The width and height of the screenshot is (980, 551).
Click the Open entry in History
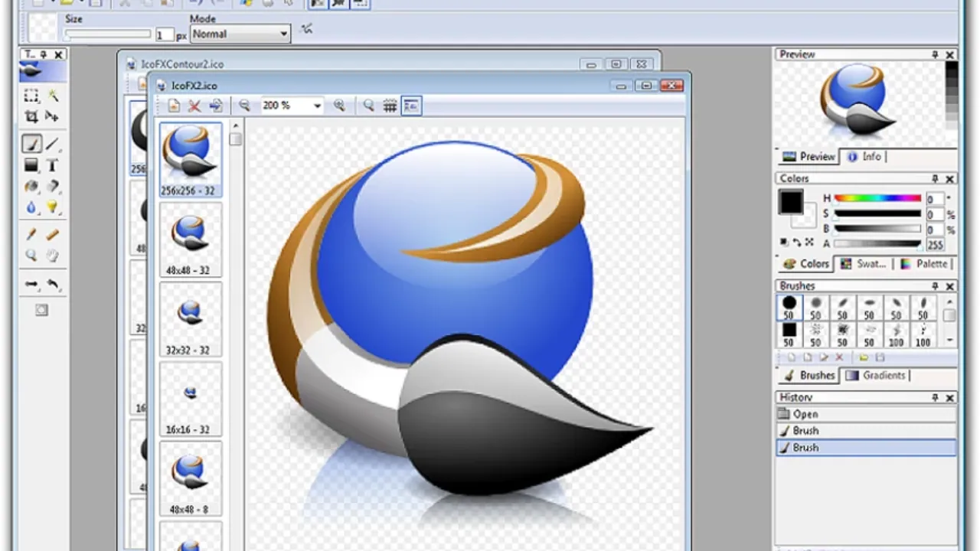866,414
